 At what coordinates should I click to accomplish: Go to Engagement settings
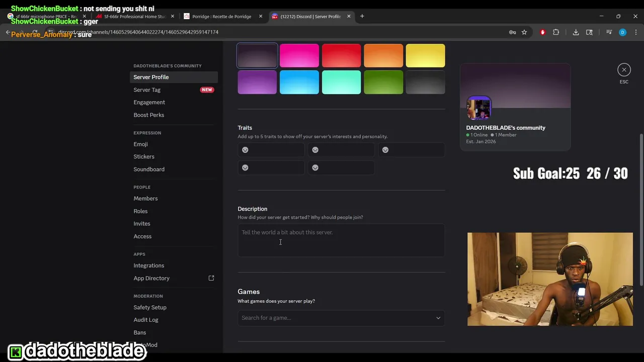[x=174, y=102]
